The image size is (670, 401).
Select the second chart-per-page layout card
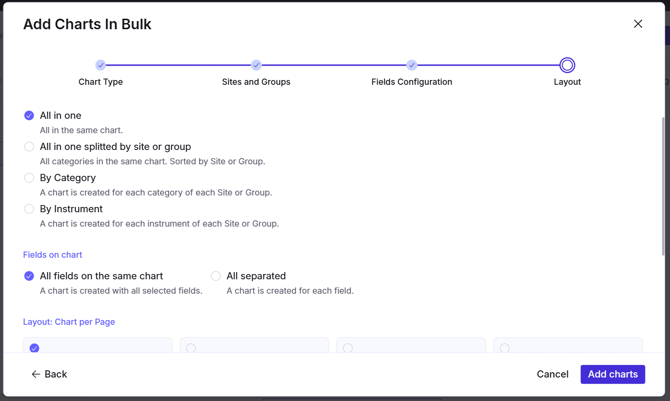254,345
